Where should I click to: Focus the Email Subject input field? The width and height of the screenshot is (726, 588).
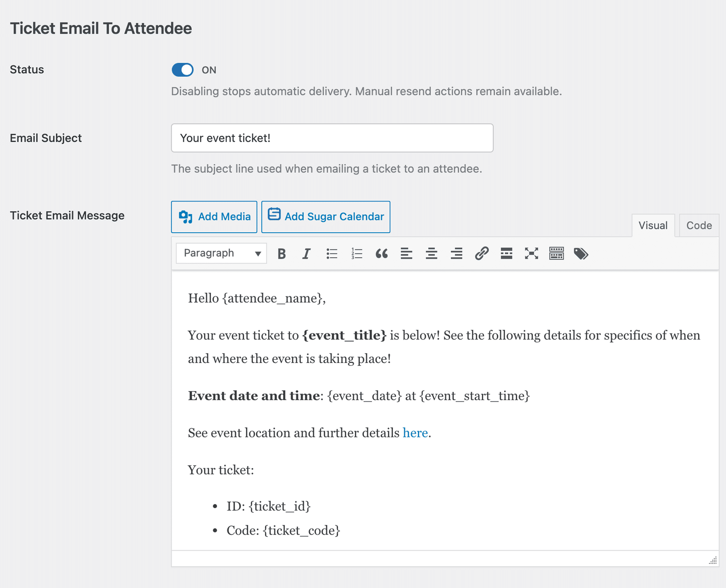(332, 138)
